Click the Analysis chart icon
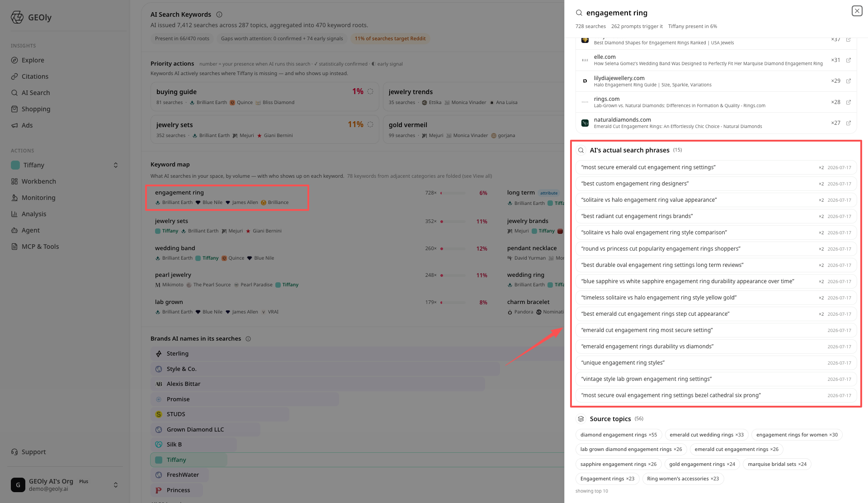868x503 pixels. point(14,214)
